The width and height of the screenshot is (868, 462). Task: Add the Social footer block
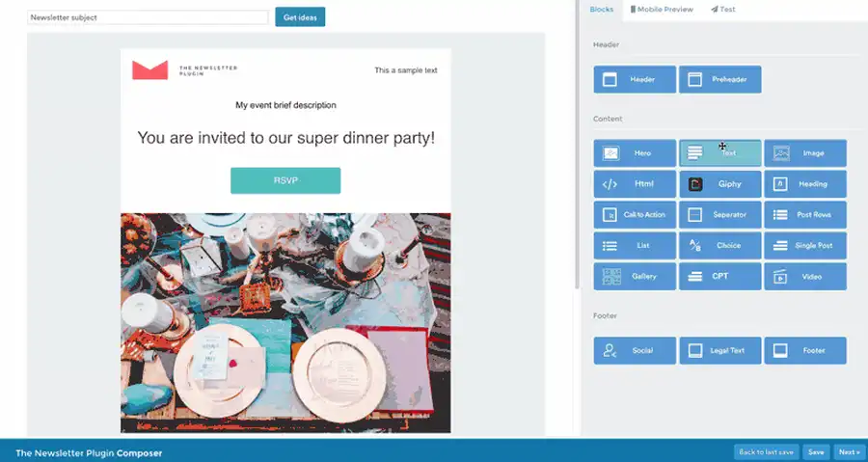click(635, 350)
